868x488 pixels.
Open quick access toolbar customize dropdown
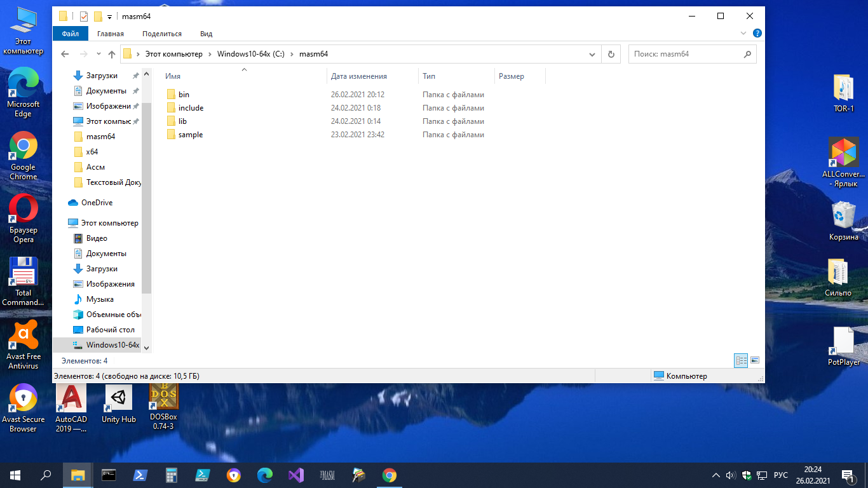110,17
